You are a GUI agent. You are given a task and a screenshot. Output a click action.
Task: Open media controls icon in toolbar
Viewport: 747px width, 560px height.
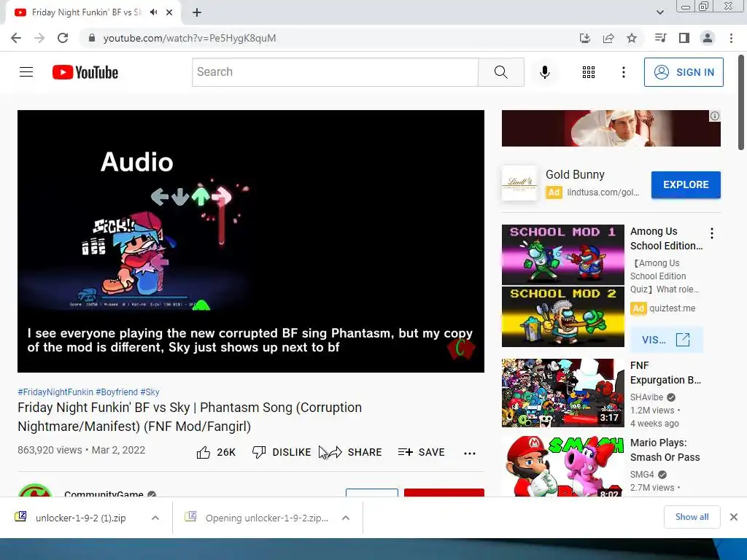pos(660,38)
